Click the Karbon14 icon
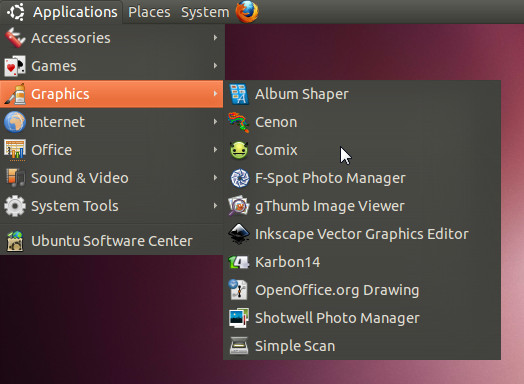Screen dimensions: 524x384 click(x=239, y=262)
